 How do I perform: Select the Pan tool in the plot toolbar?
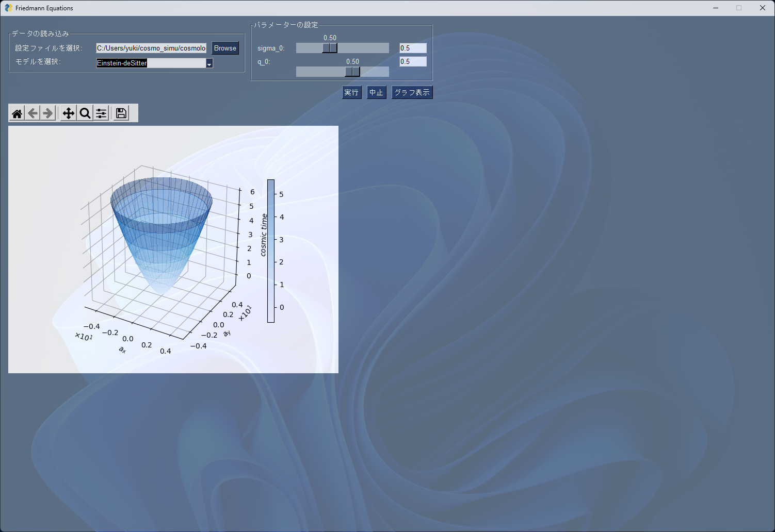point(68,113)
